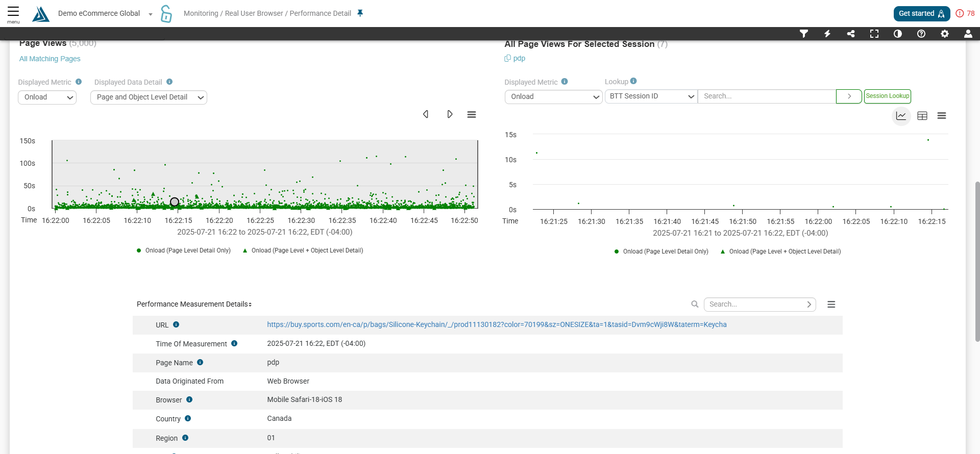The width and height of the screenshot is (980, 454).
Task: Open the buy.sports.com Silicone-Keychain URL link
Action: tap(497, 324)
